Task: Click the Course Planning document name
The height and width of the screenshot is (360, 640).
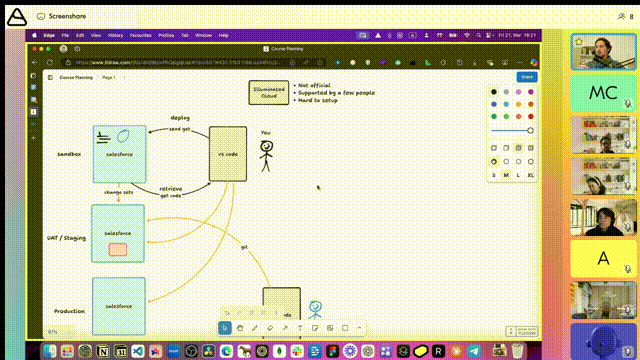Action: tap(76, 77)
